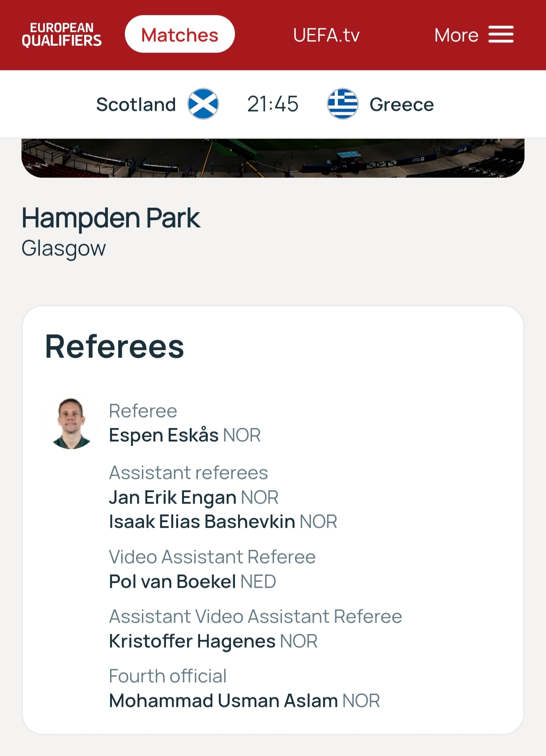
Task: Click fourth official Mohammad Usman Aslam
Action: [223, 701]
